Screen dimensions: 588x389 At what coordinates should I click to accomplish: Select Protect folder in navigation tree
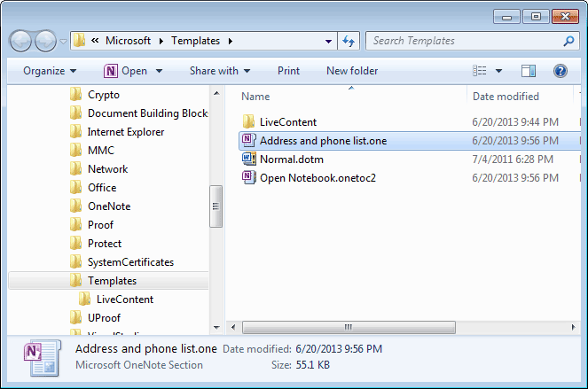(105, 244)
